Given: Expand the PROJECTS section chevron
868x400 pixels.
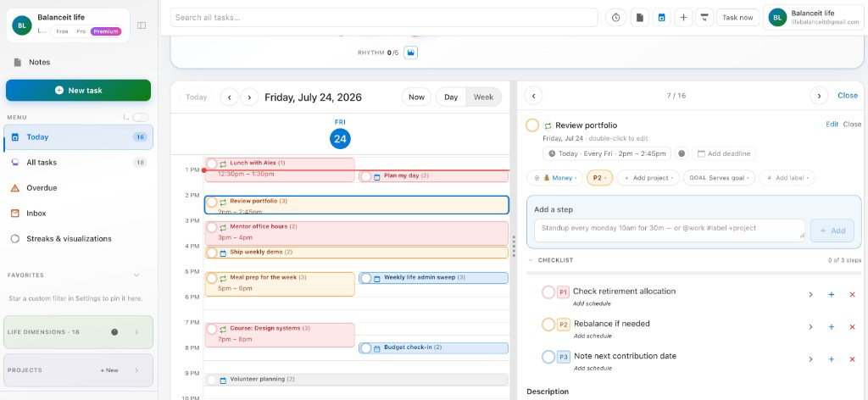Looking at the screenshot, I should click(x=136, y=370).
